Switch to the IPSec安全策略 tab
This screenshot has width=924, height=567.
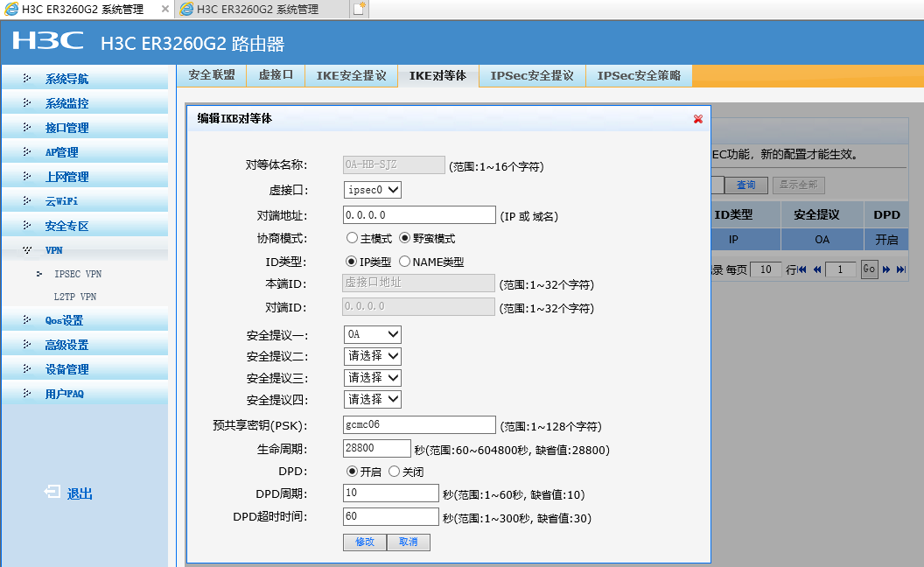point(639,75)
